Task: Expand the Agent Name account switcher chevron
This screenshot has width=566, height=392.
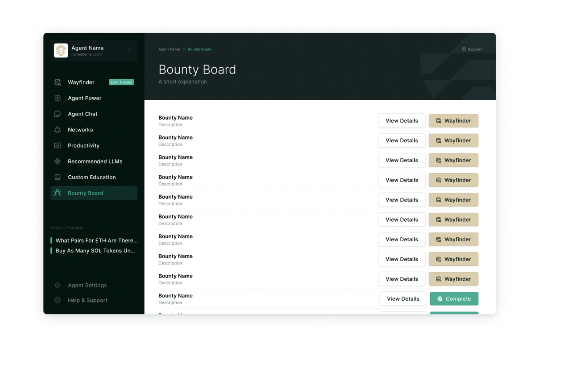Action: pos(130,50)
